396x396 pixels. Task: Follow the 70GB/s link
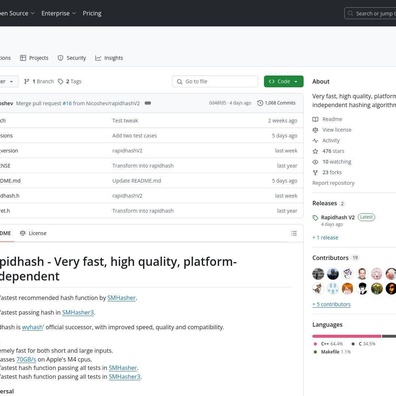(26, 359)
